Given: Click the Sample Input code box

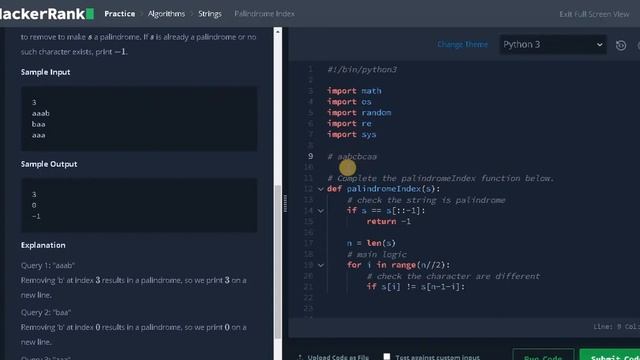Looking at the screenshot, I should (x=139, y=119).
